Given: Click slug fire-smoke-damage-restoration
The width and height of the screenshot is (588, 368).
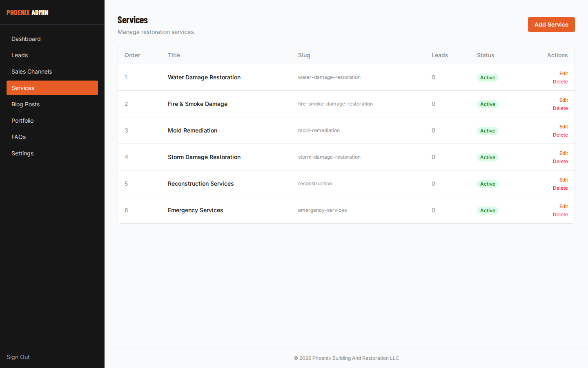Looking at the screenshot, I should [335, 104].
